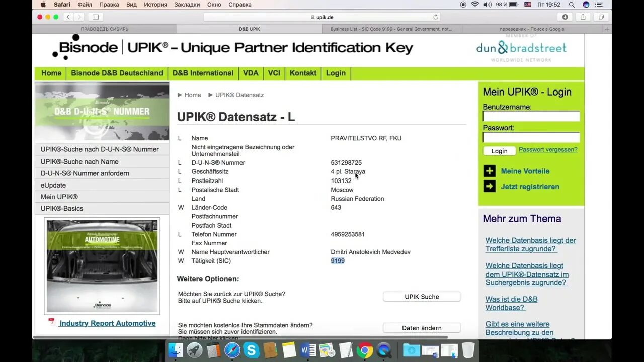Click the Safari back navigation arrow
The height and width of the screenshot is (362, 644).
click(x=69, y=17)
